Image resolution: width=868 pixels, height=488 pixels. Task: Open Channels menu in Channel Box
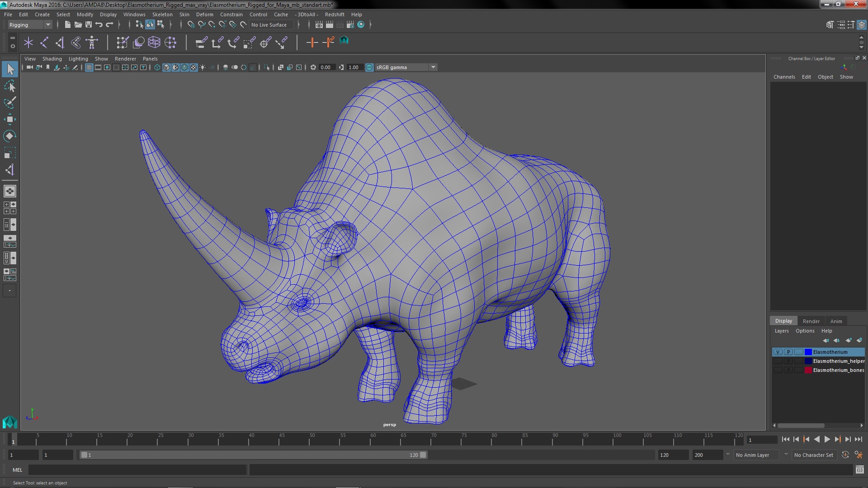click(x=784, y=77)
